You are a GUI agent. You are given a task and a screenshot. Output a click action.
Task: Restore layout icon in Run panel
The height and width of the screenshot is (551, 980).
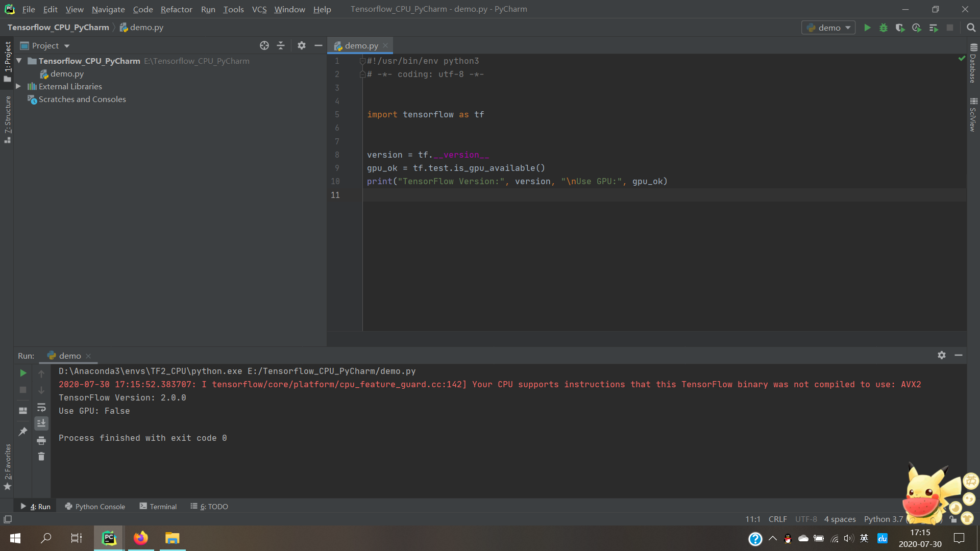[23, 410]
